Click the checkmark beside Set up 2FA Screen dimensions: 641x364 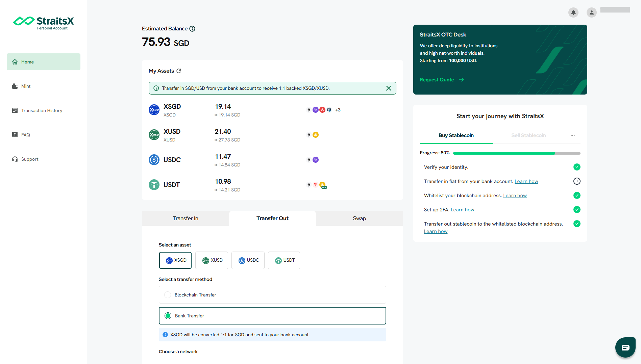(x=577, y=210)
